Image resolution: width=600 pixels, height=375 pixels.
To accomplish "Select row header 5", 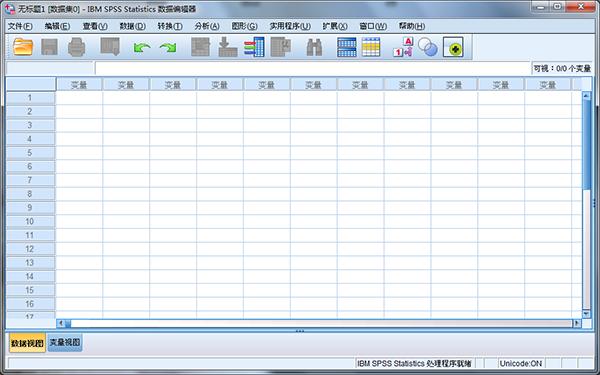I will pyautogui.click(x=31, y=153).
